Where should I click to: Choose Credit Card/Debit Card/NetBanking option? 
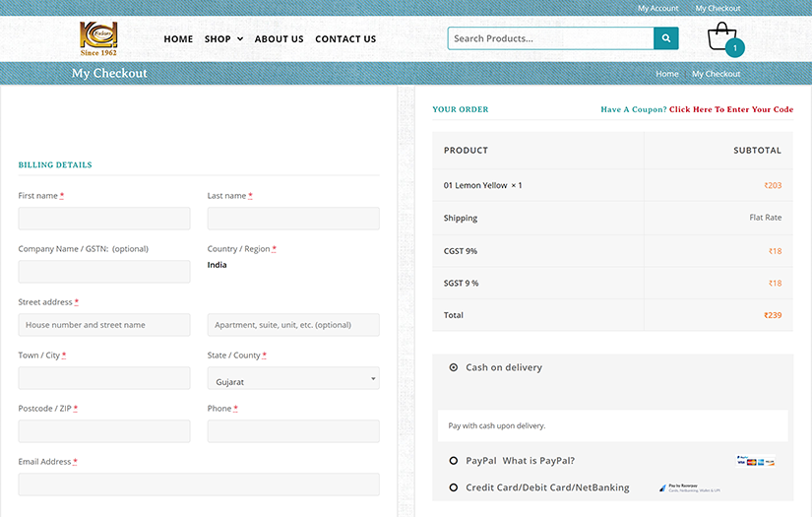click(x=454, y=487)
